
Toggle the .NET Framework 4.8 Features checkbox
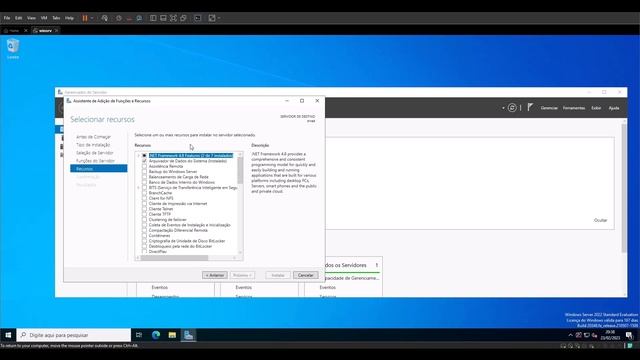point(144,156)
